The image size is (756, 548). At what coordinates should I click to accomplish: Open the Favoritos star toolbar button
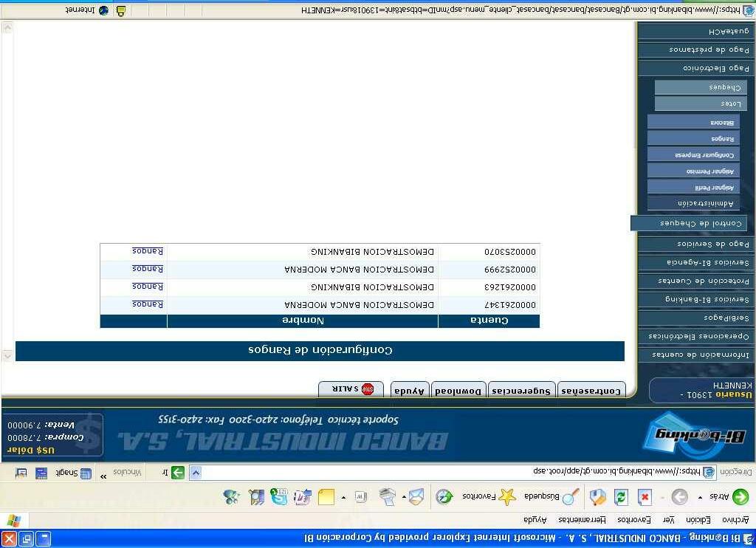[x=489, y=496]
